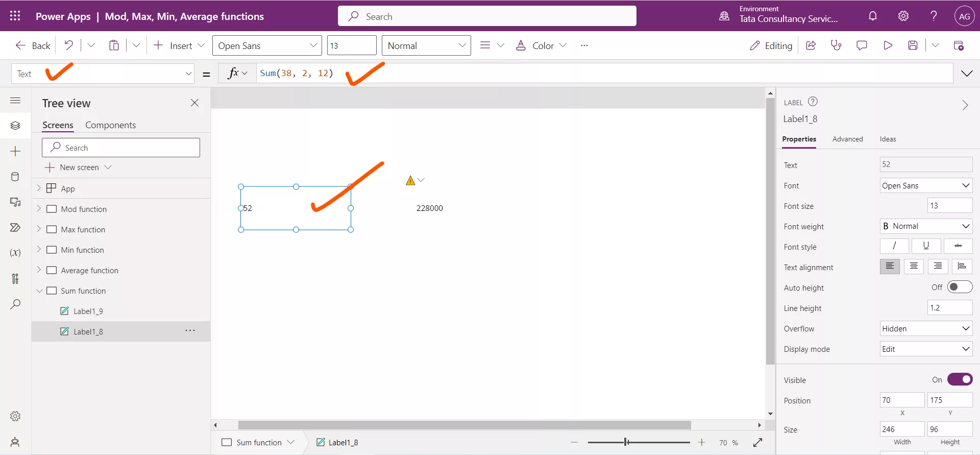Expand the formula bar chevron
This screenshot has width=980, height=455.
967,74
